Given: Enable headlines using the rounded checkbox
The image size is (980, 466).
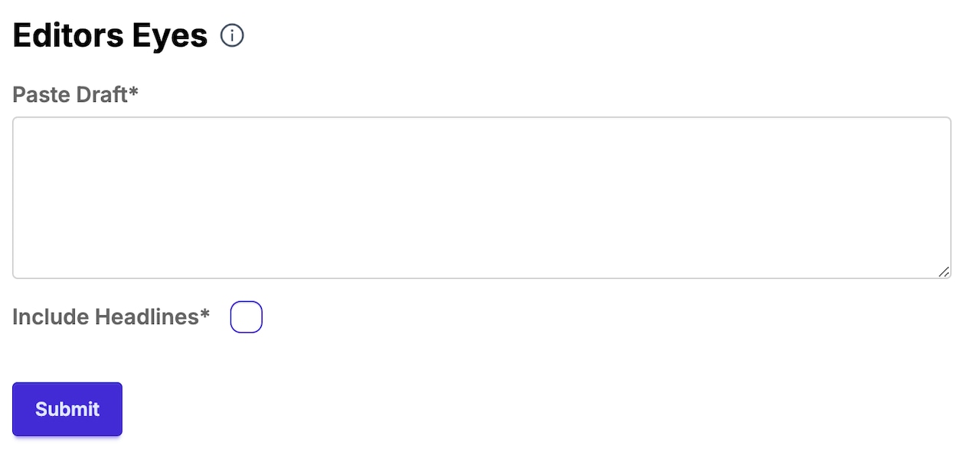Looking at the screenshot, I should [247, 317].
